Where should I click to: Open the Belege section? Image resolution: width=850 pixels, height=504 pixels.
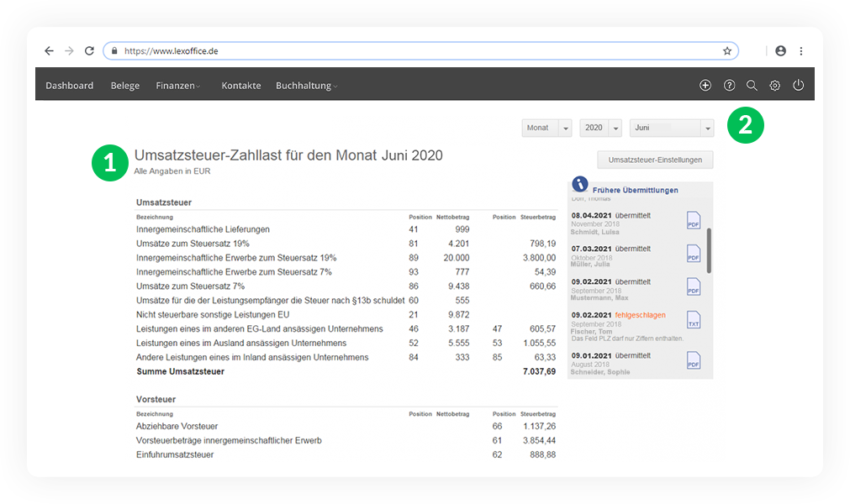click(125, 86)
